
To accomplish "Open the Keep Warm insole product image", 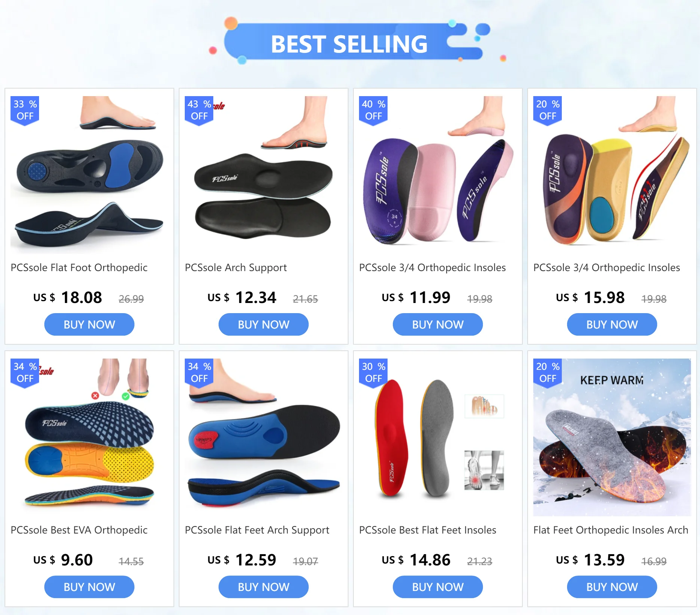I will tap(612, 437).
